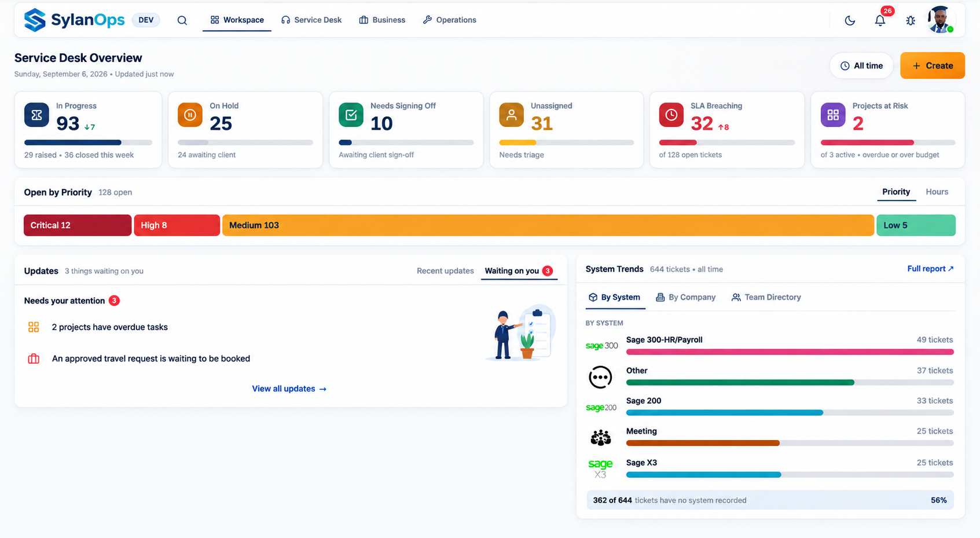Click the Service Desk Overview title
Screen dimensions: 980x538
[x=78, y=58]
